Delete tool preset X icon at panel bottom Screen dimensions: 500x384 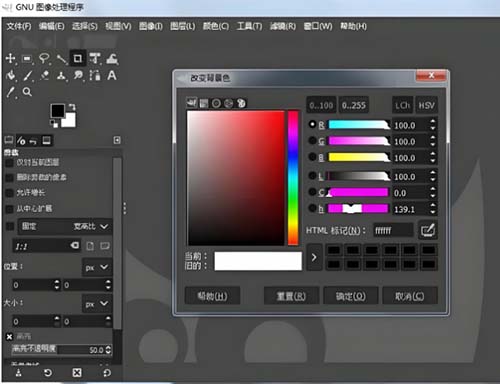(x=77, y=373)
